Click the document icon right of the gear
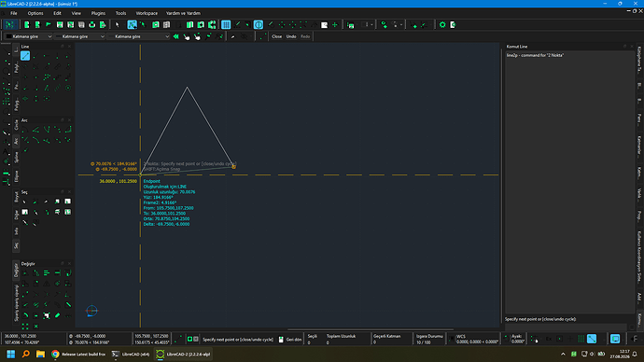Image resolution: width=644 pixels, height=362 pixels. click(453, 24)
